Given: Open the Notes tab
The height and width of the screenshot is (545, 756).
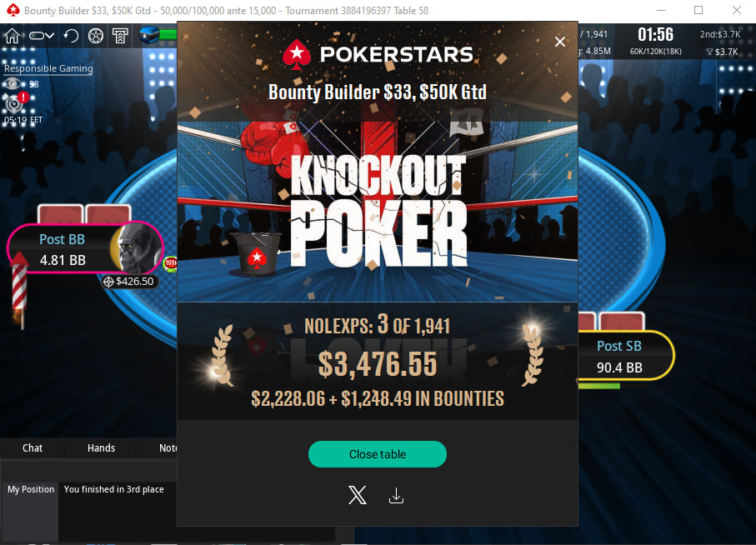Looking at the screenshot, I should [168, 447].
